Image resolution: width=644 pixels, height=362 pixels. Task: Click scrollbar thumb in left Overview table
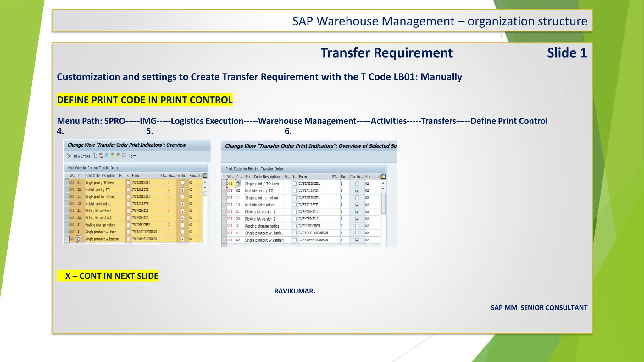pyautogui.click(x=205, y=194)
